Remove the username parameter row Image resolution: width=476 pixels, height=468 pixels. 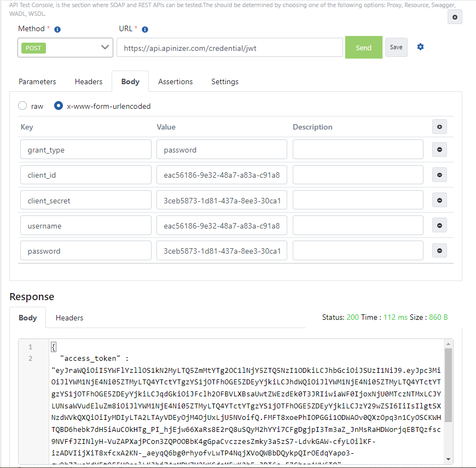coord(439,225)
